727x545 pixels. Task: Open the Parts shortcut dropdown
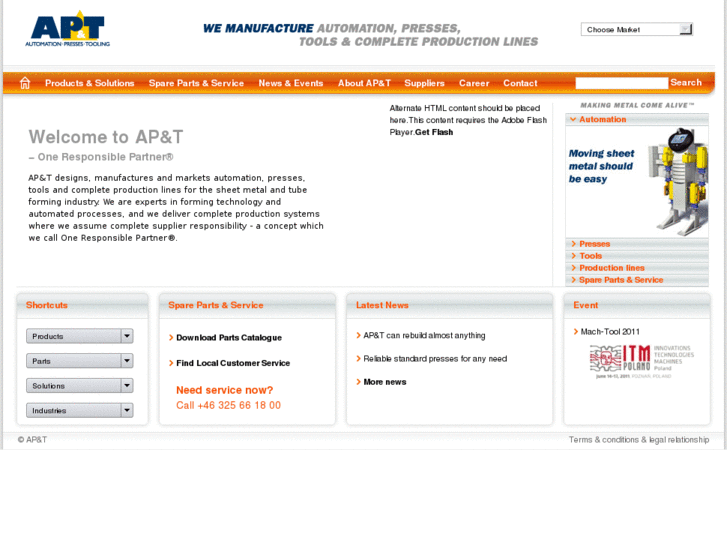coord(80,361)
